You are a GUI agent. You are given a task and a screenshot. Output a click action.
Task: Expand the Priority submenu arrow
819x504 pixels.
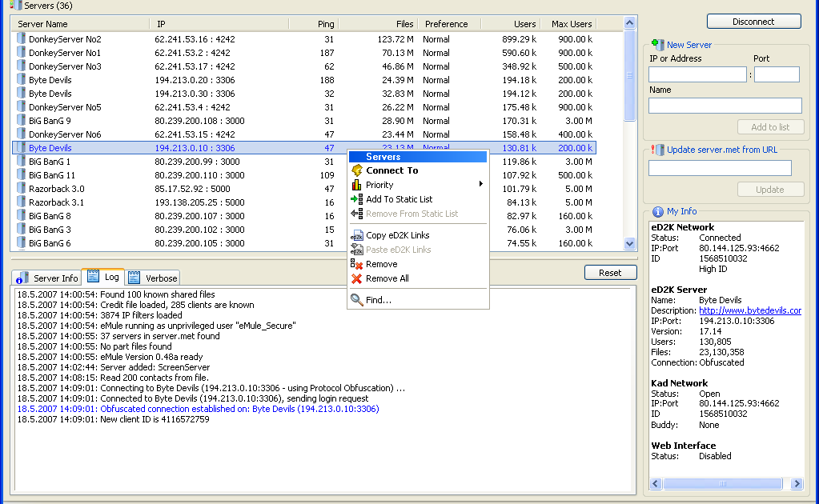[x=480, y=184]
